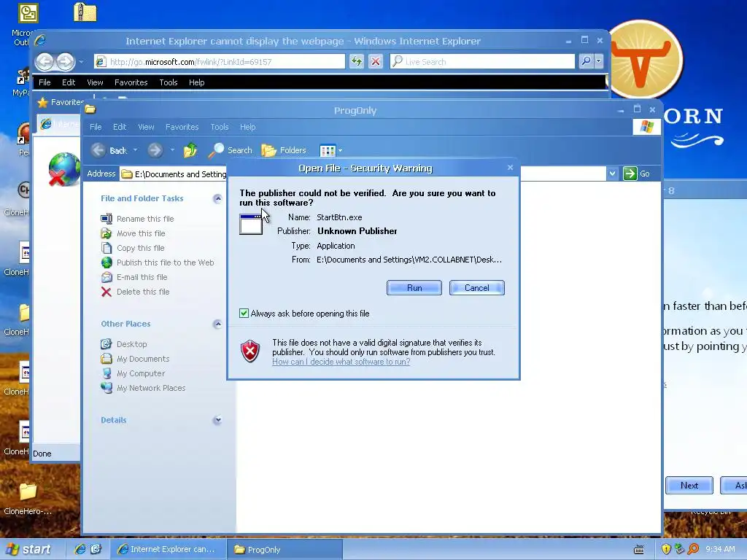The image size is (747, 560).
Task: Open the File menu in ProgOnly
Action: (x=96, y=127)
